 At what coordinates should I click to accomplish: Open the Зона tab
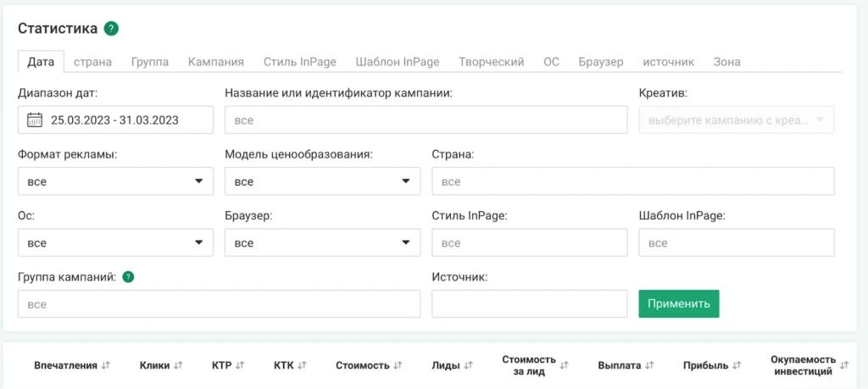[726, 62]
